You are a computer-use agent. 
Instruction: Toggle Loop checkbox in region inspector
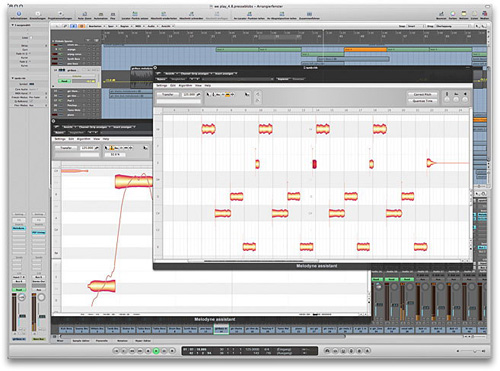coord(31,38)
